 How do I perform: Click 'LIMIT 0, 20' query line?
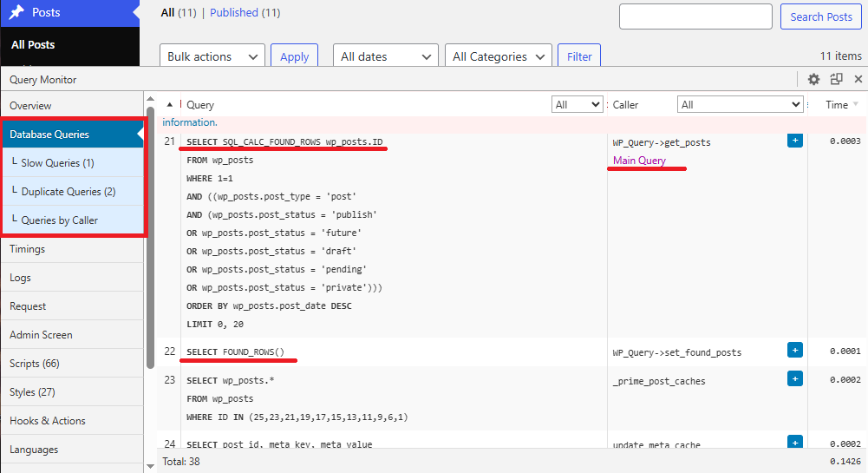point(215,324)
